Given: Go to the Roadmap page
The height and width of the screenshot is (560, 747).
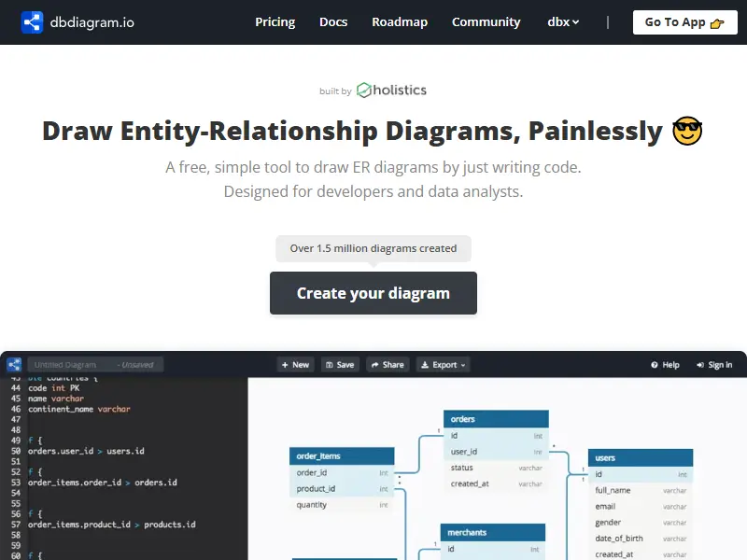Looking at the screenshot, I should (x=400, y=22).
